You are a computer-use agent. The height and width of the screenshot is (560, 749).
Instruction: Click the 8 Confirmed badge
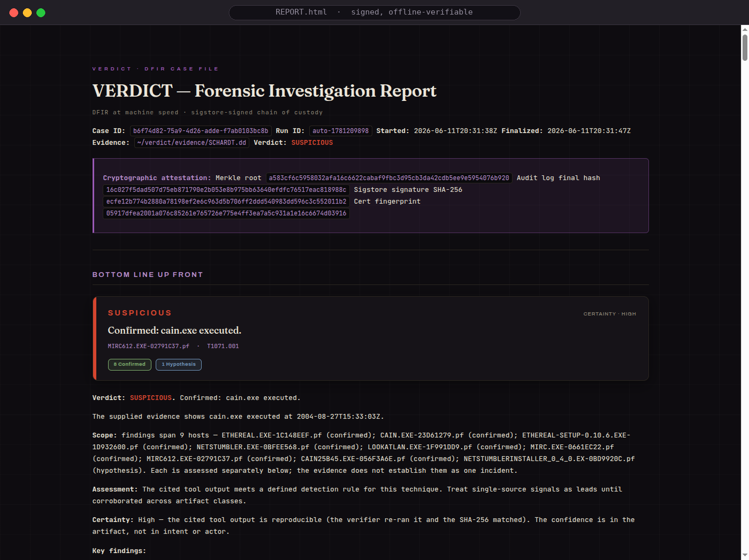[x=130, y=364]
